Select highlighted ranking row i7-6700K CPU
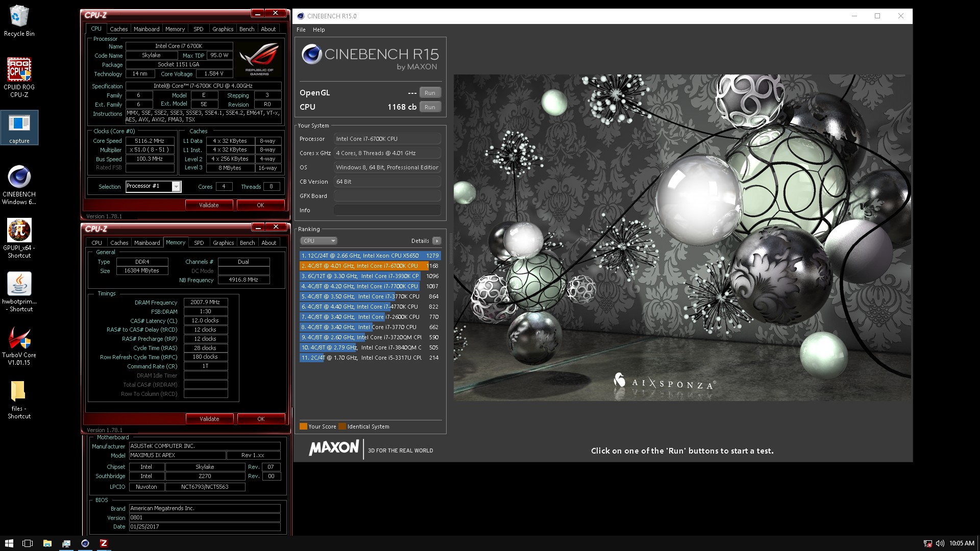This screenshot has width=980, height=551. (x=370, y=266)
